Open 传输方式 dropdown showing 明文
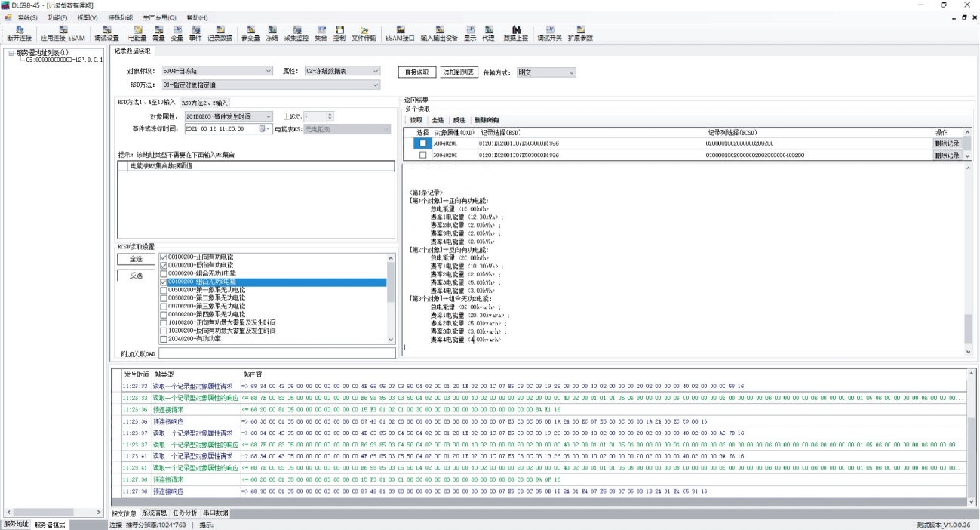The image size is (980, 530). coord(546,72)
